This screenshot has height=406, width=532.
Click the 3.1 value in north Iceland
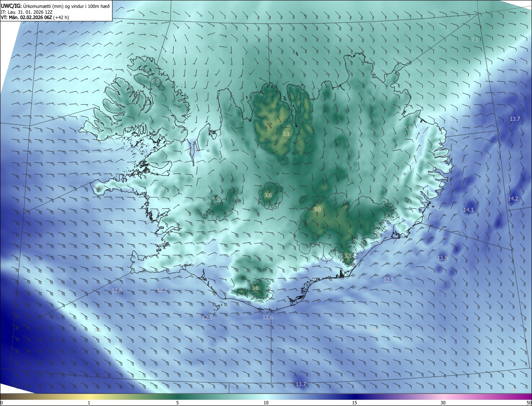point(286,134)
